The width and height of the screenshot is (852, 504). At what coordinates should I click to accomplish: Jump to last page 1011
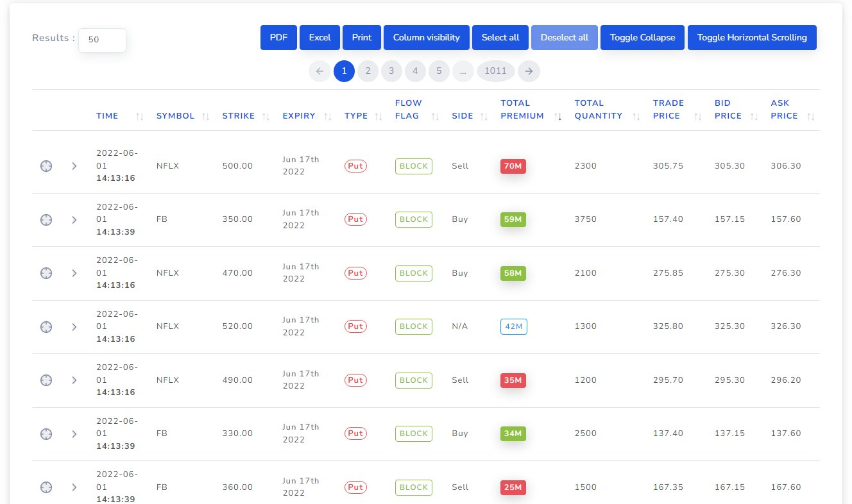(x=495, y=71)
